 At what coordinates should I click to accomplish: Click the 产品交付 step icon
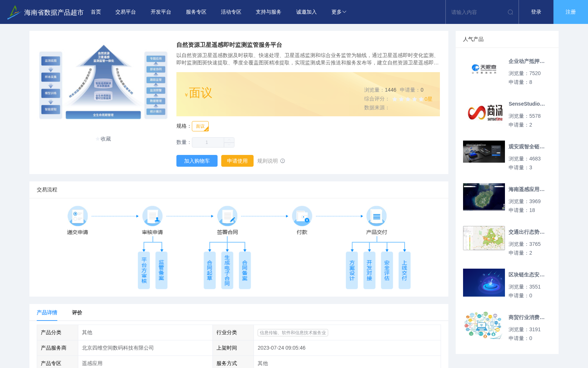click(377, 216)
